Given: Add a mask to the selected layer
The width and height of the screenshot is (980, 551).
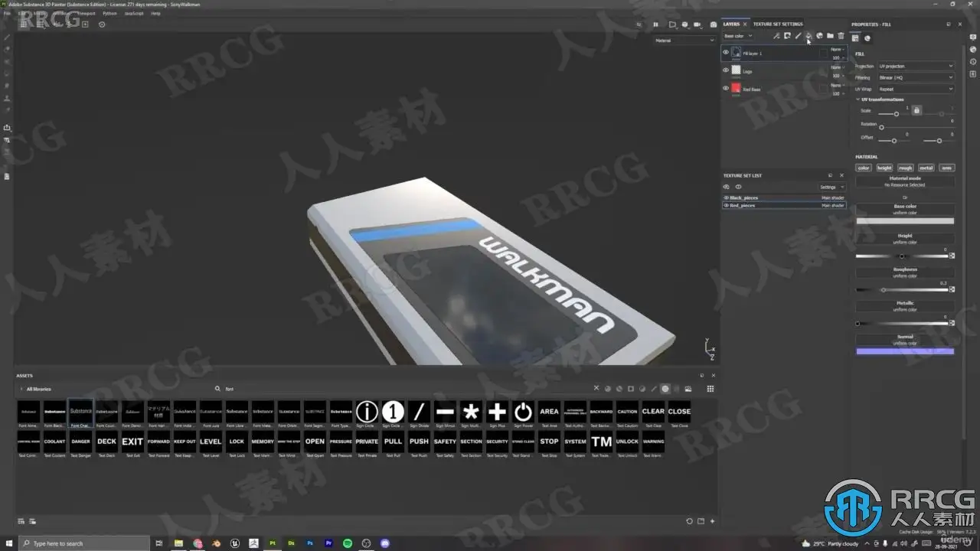Looking at the screenshot, I should coord(787,36).
